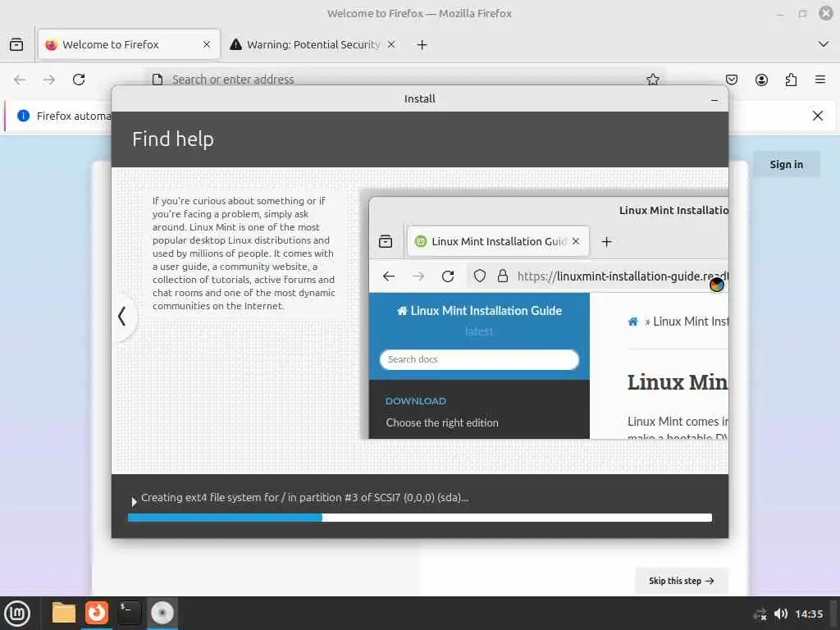Minimize the Install window
Viewport: 840px width, 630px height.
click(714, 99)
